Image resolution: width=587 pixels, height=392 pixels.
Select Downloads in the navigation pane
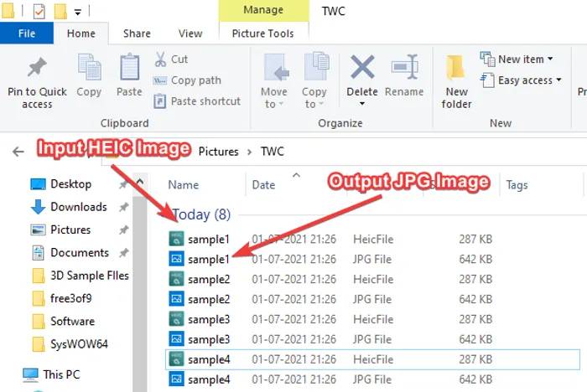click(x=78, y=207)
